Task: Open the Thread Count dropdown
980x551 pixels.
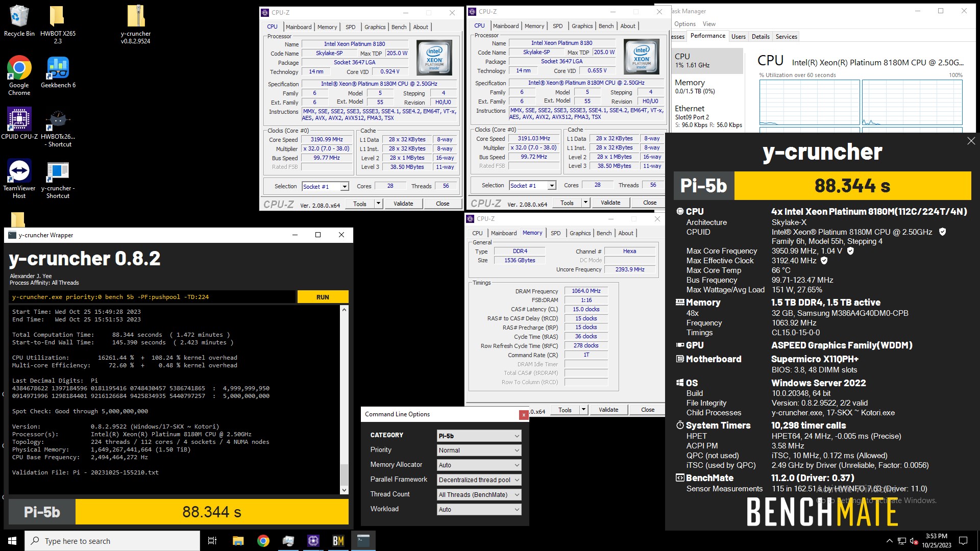Action: [479, 494]
